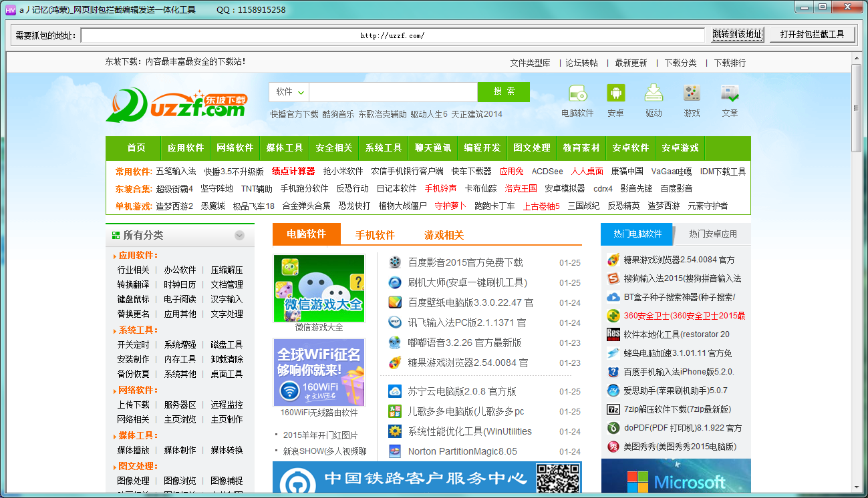Click the 360安全卫士 icon
Viewport: 868px width, 498px height.
pyautogui.click(x=613, y=316)
